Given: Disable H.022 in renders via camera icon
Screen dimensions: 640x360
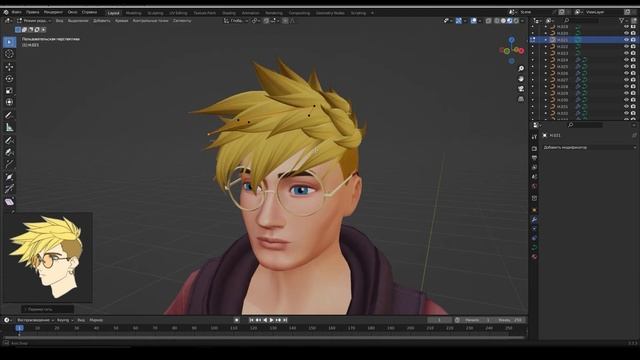Looking at the screenshot, I should pos(633,47).
